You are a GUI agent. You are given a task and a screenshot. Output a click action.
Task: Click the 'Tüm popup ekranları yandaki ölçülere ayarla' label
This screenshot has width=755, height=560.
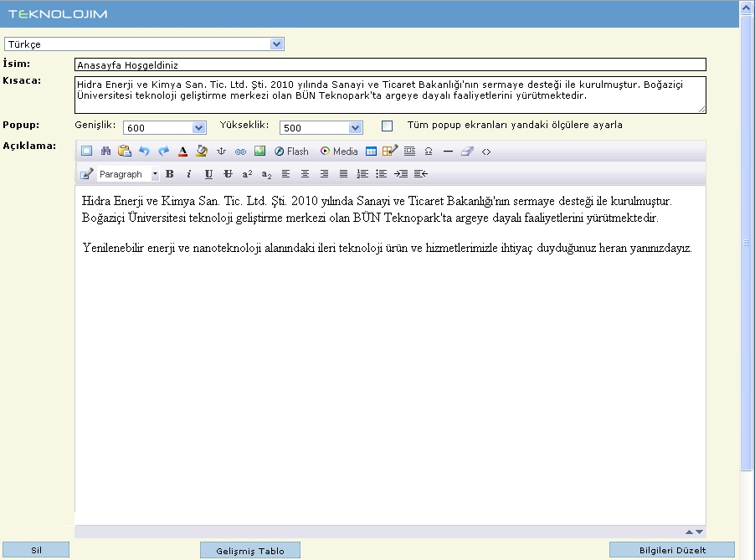[x=515, y=126]
